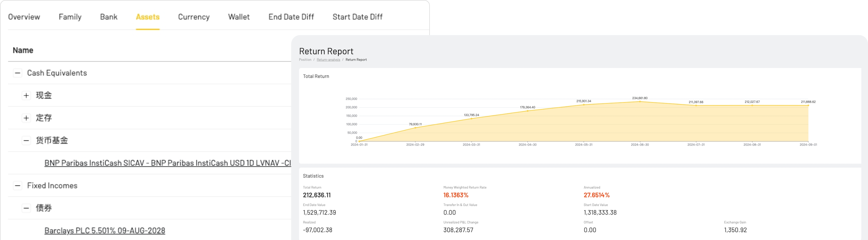Open Barclays PLC 5.501% bond link
Viewport: 868px width, 240px height.
(105, 231)
